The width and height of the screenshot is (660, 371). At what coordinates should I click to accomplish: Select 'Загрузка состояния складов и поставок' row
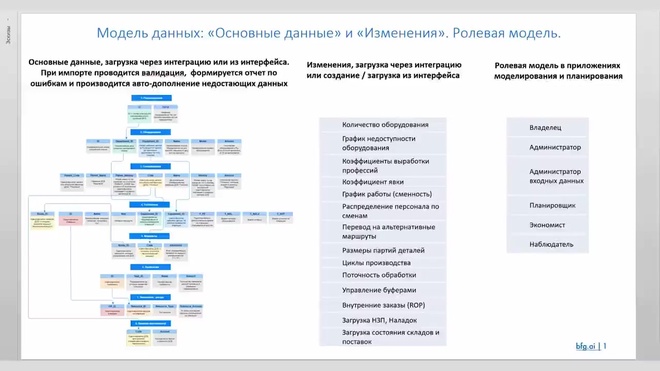click(383, 337)
